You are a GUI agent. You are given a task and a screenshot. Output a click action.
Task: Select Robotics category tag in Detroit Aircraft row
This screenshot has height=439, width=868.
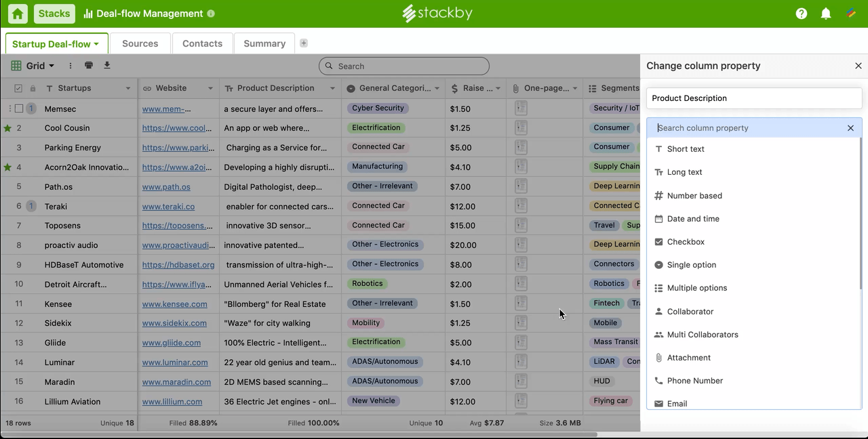368,284
